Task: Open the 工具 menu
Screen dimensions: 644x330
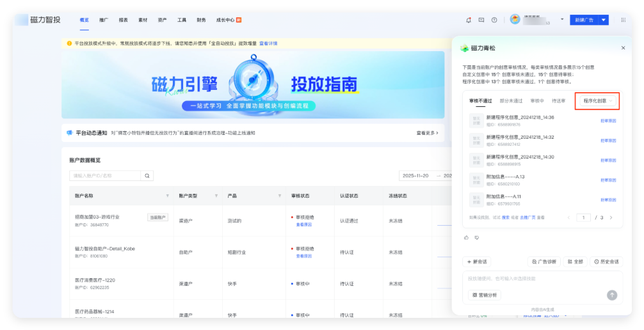Action: [182, 20]
